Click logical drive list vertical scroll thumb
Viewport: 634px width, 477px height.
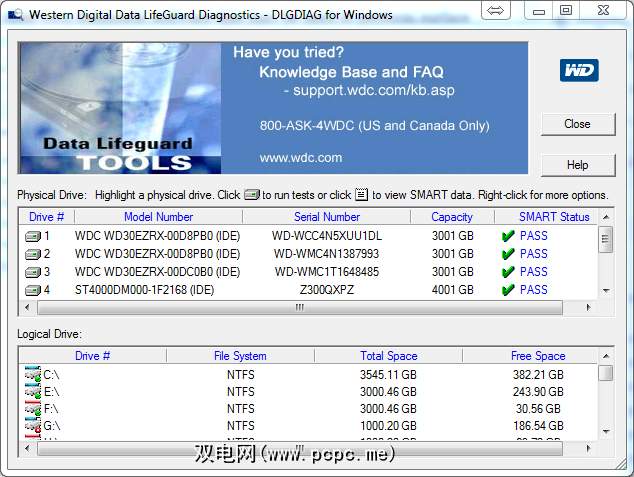pyautogui.click(x=605, y=373)
